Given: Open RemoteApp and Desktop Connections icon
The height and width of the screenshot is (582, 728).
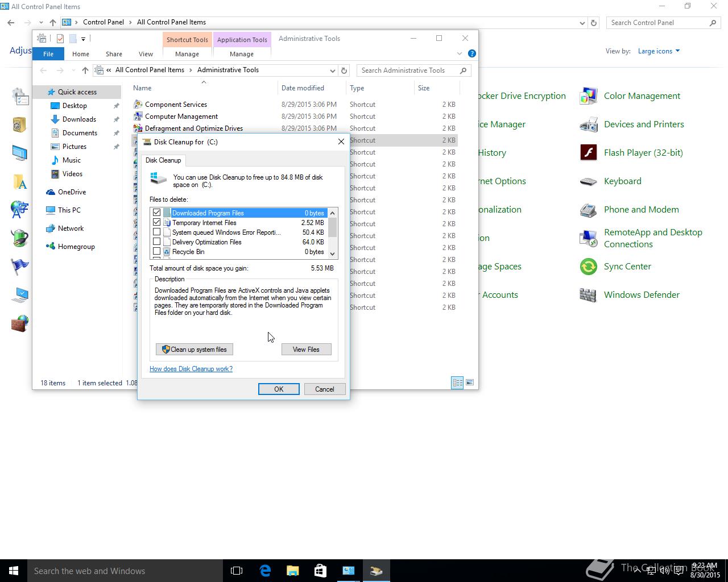Looking at the screenshot, I should tap(589, 238).
